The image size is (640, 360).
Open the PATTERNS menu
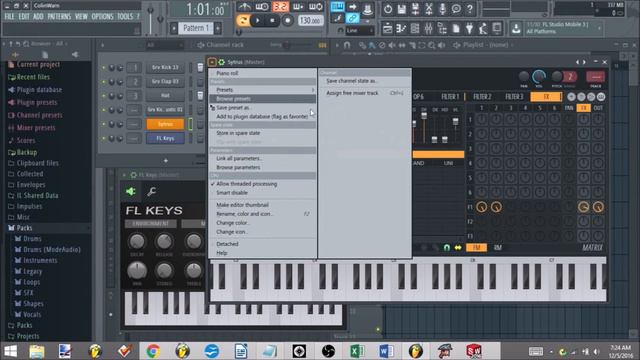59,16
